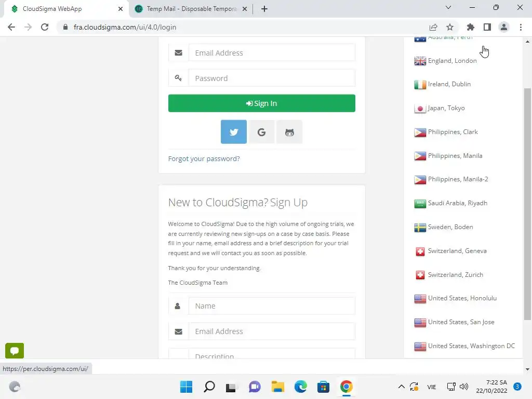Select the Philippines, Manila-2 location
Image resolution: width=532 pixels, height=399 pixels.
[458, 179]
